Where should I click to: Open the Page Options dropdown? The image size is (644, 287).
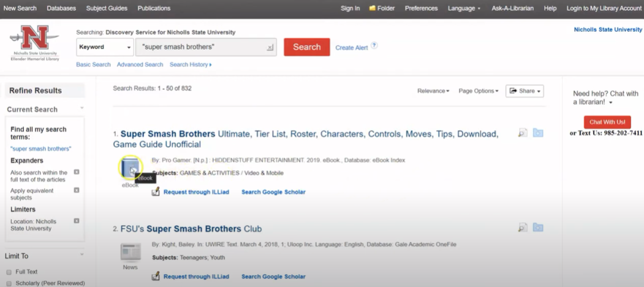click(479, 91)
